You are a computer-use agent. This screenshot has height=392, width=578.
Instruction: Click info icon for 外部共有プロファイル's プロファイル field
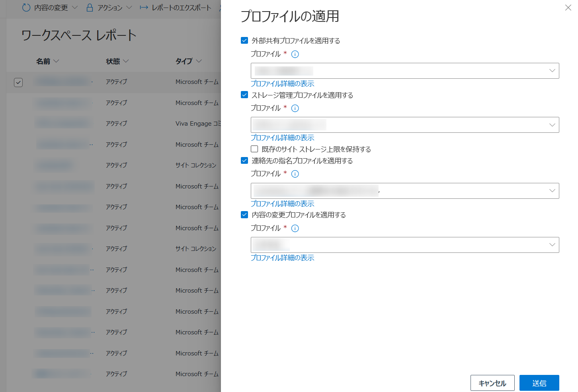(295, 54)
